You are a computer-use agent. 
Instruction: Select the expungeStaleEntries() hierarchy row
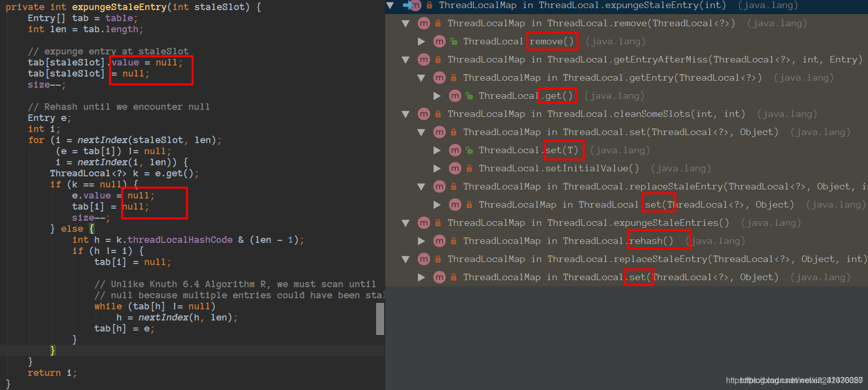pos(626,223)
